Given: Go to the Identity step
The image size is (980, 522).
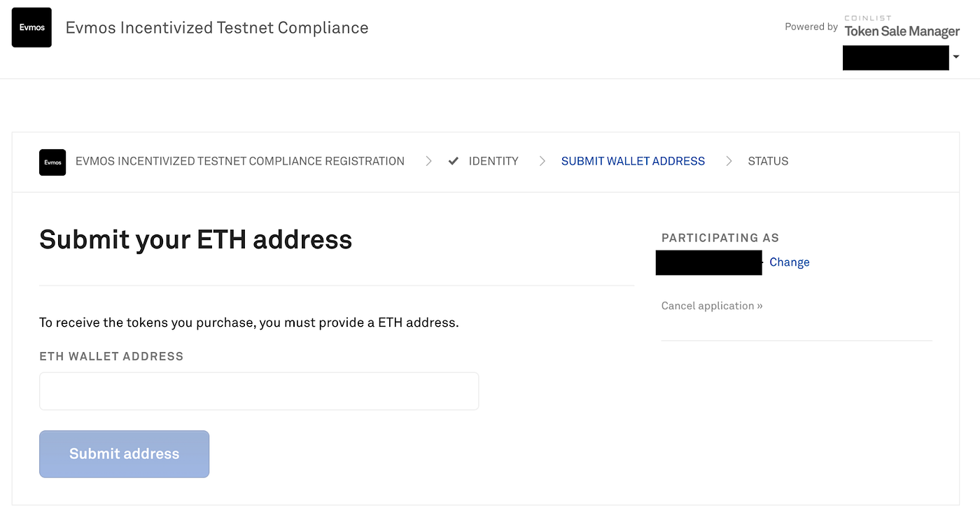Looking at the screenshot, I should 493,162.
